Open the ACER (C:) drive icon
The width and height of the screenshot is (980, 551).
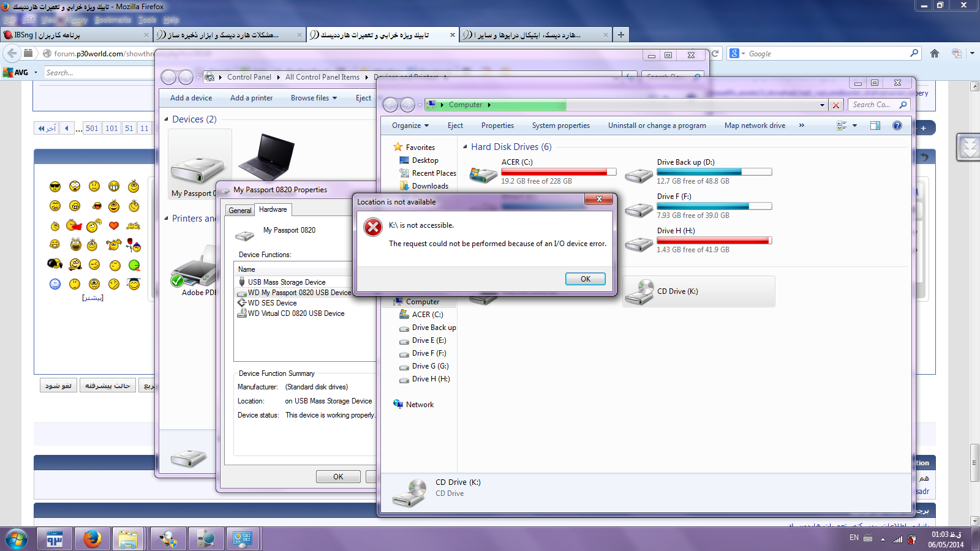(483, 174)
